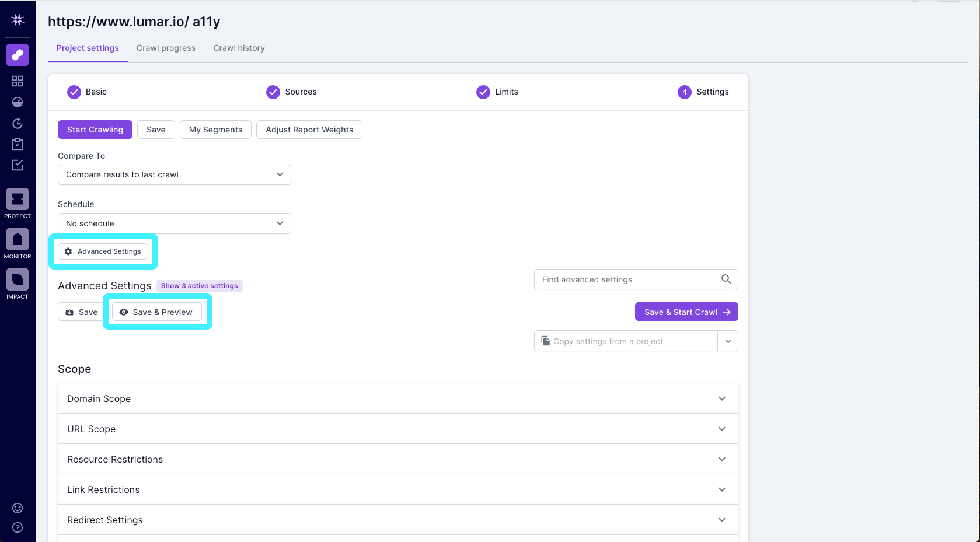980x542 pixels.
Task: Select the active crawl projects icon
Action: click(x=17, y=55)
